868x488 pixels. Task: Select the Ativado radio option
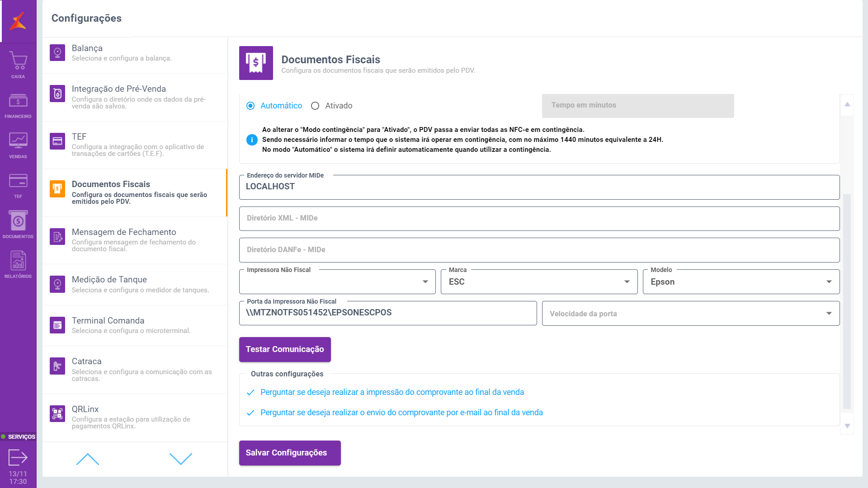pyautogui.click(x=315, y=106)
